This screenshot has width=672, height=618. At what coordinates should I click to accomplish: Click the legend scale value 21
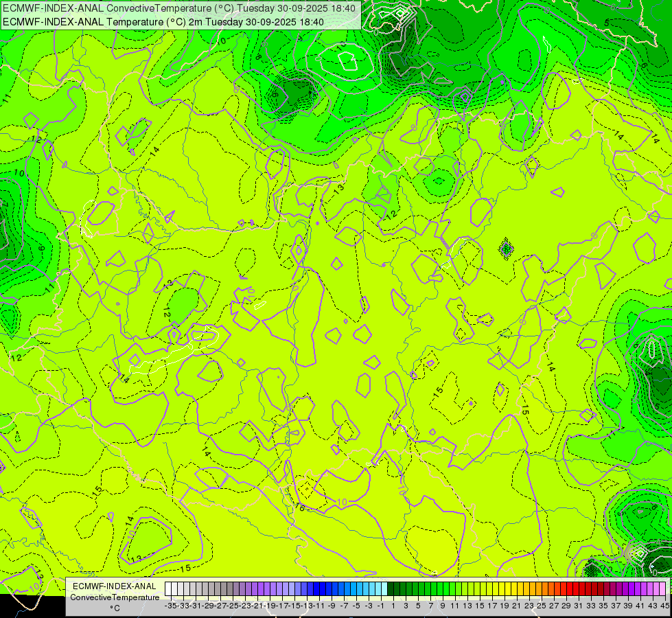(x=516, y=606)
